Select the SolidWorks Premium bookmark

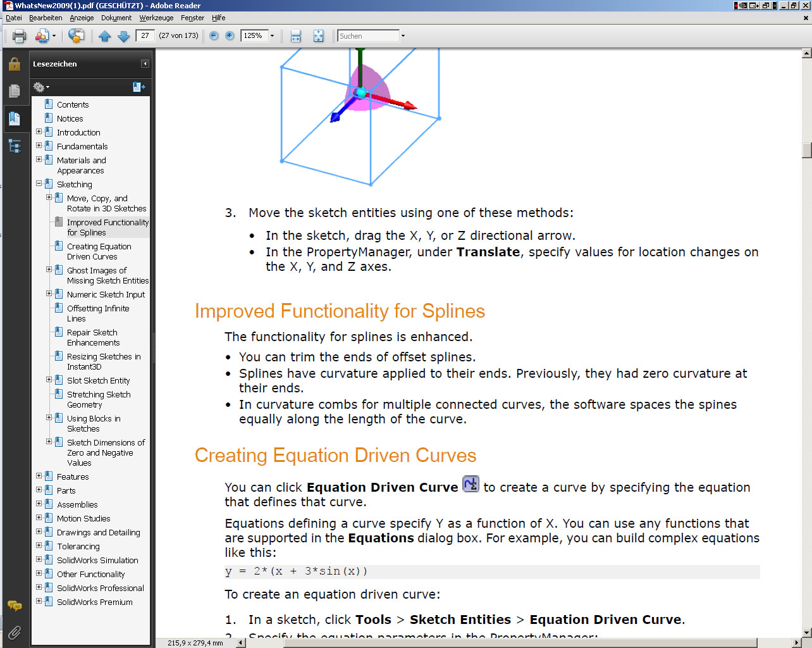(95, 602)
